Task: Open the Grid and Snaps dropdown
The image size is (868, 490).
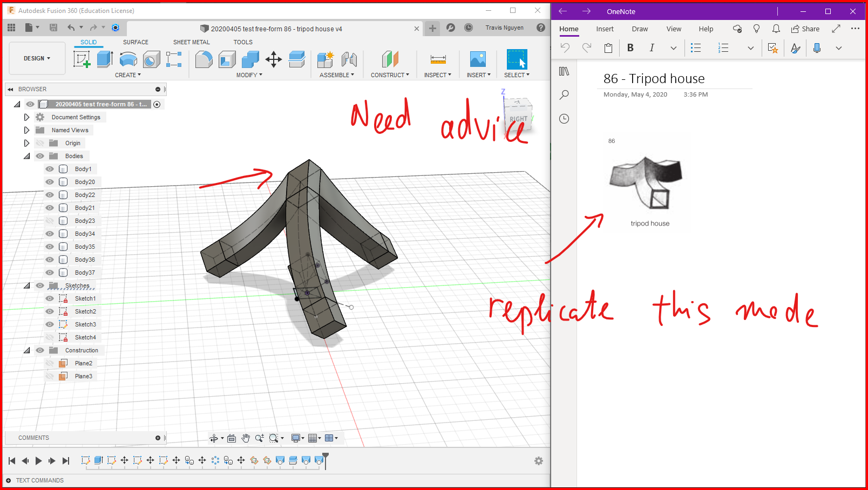Action: coord(320,438)
